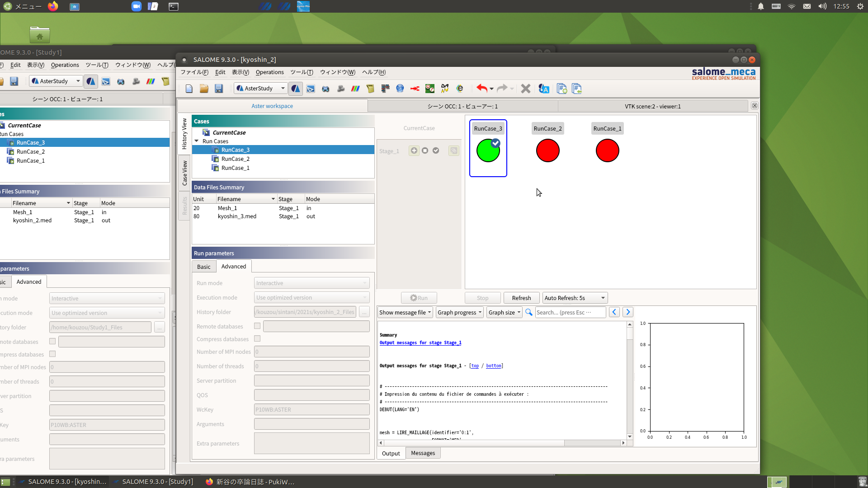Search output with magnifier icon

point(528,312)
